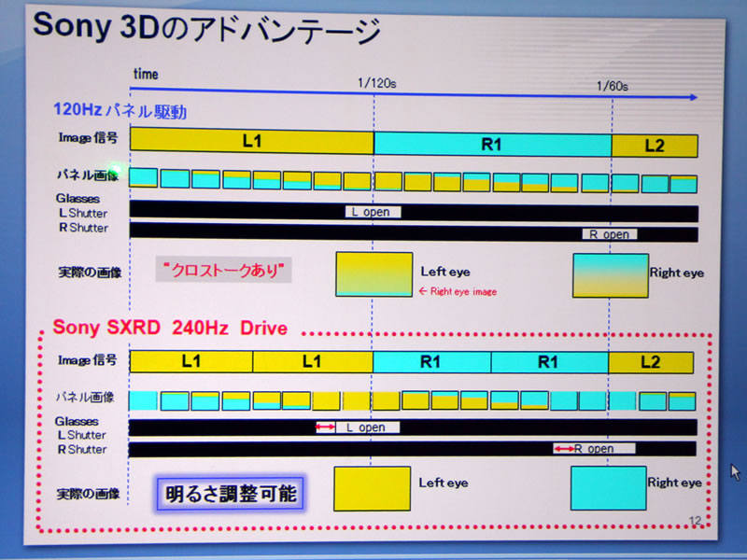Click the second R1 block in 240Hz Image signal row
Viewport: 747px width, 560px height.
[549, 363]
